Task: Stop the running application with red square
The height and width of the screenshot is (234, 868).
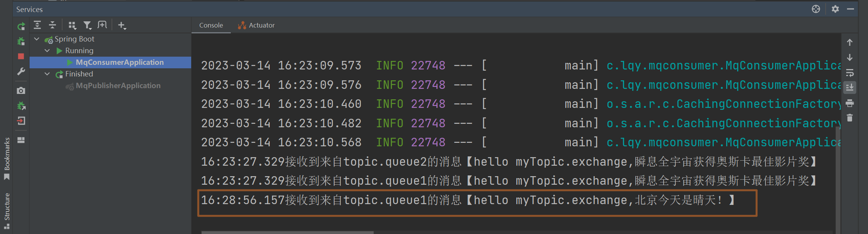Action: tap(21, 56)
